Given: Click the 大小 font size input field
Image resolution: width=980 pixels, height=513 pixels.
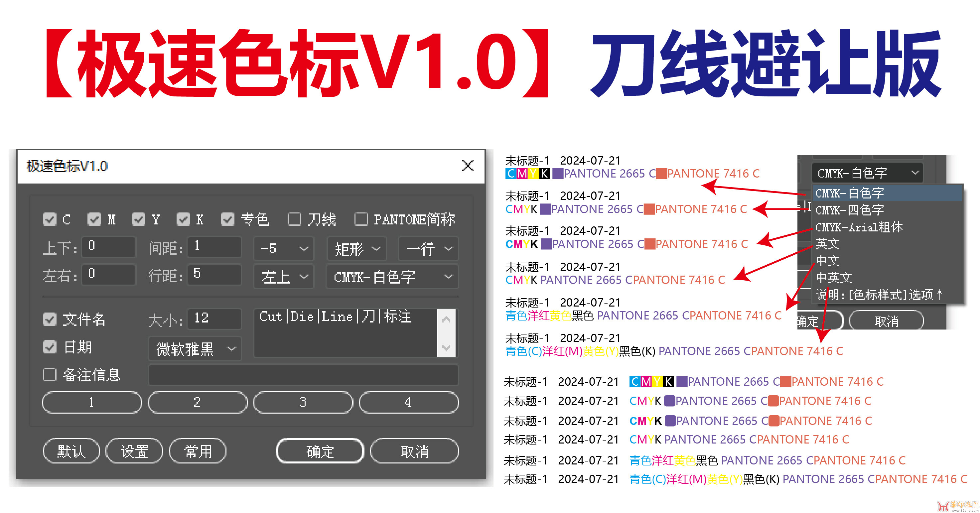Looking at the screenshot, I should (x=214, y=319).
